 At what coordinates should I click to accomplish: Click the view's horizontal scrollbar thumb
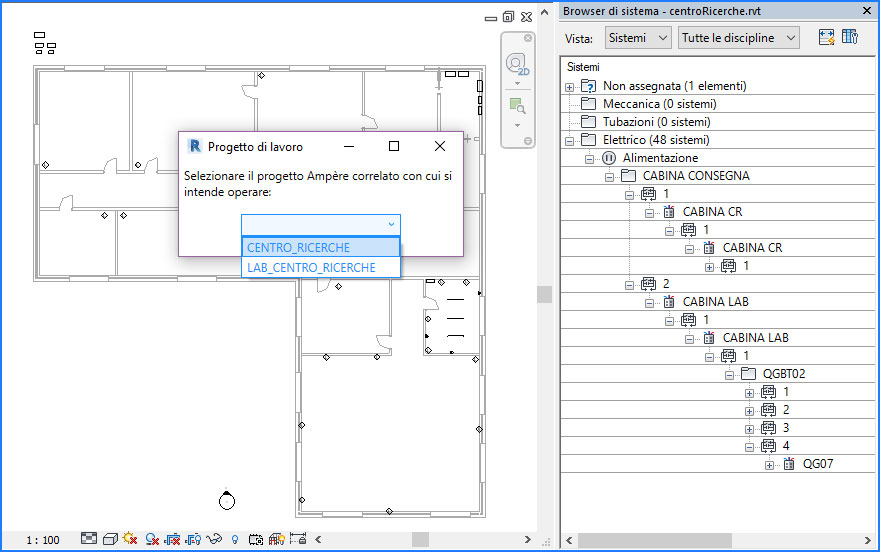click(x=420, y=539)
